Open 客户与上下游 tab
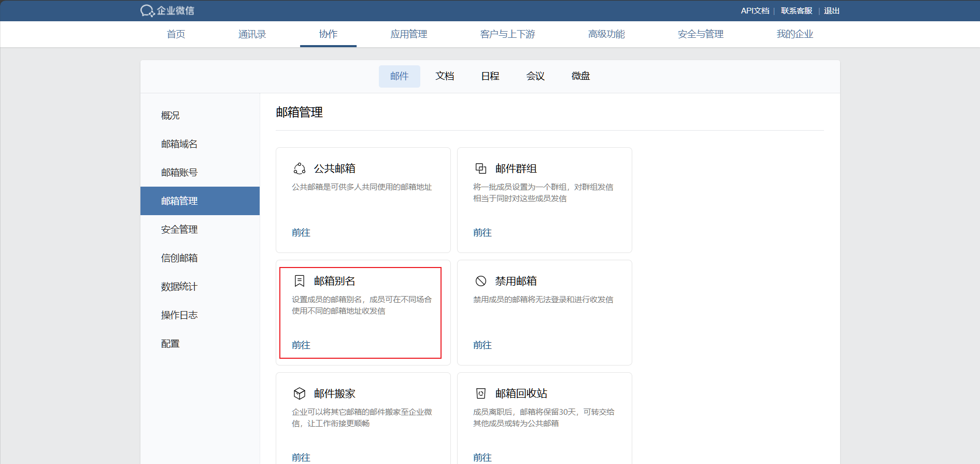Screen dimensions: 980x464 508,34
